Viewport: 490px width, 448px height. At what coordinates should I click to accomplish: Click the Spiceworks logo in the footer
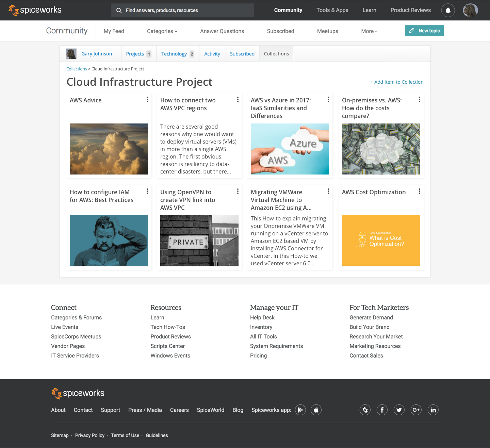tap(78, 393)
